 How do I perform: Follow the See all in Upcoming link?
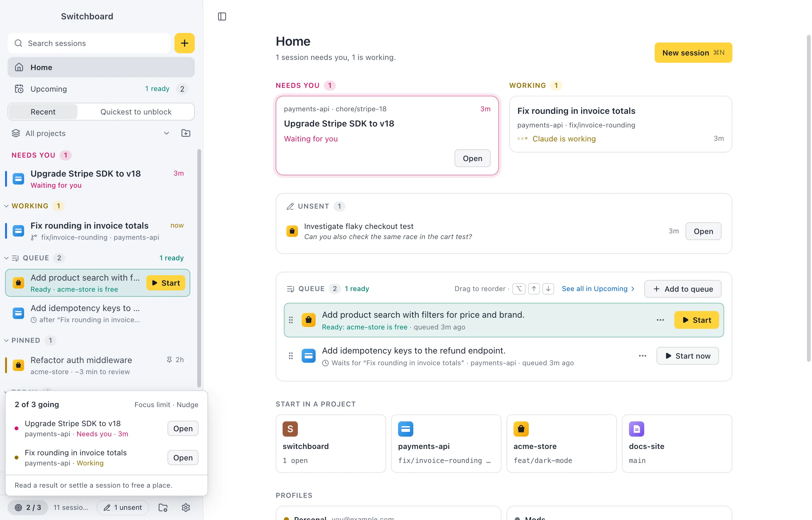pos(598,288)
